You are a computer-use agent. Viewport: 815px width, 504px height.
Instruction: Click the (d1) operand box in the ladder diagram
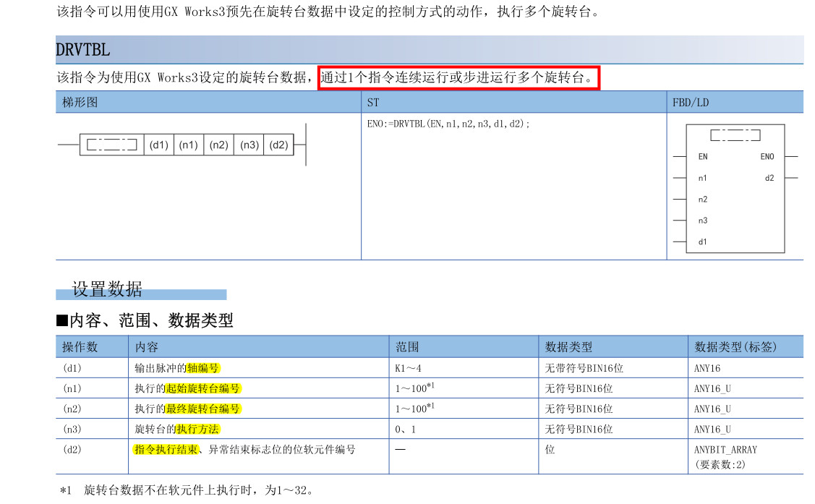pos(158,145)
